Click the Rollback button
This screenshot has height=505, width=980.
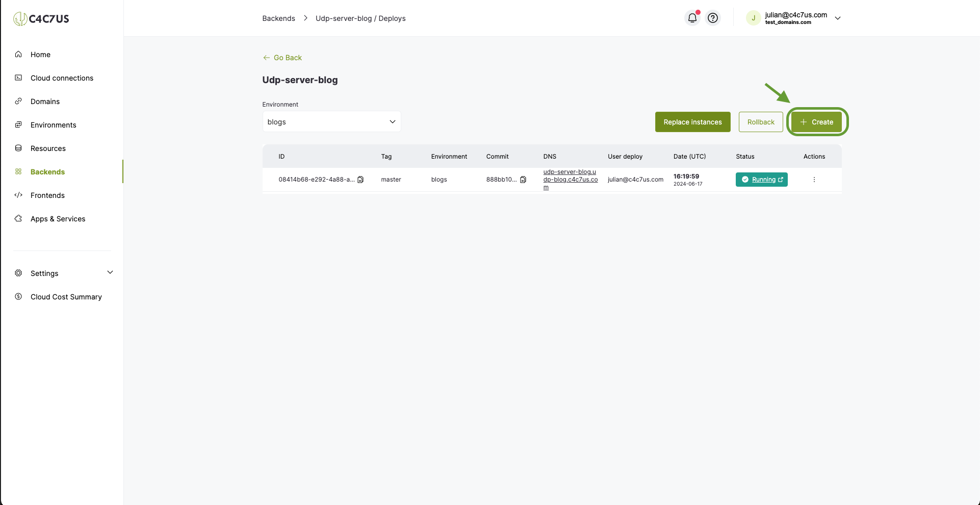[761, 122]
